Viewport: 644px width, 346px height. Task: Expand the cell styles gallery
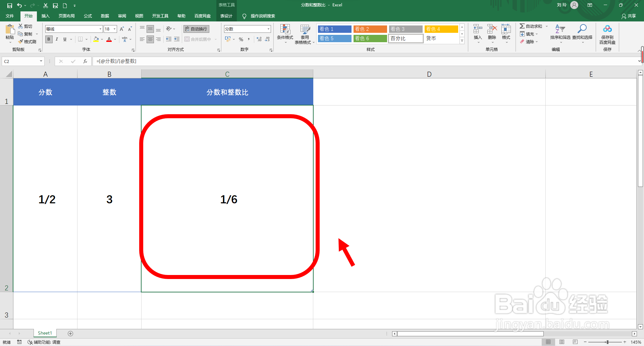462,41
